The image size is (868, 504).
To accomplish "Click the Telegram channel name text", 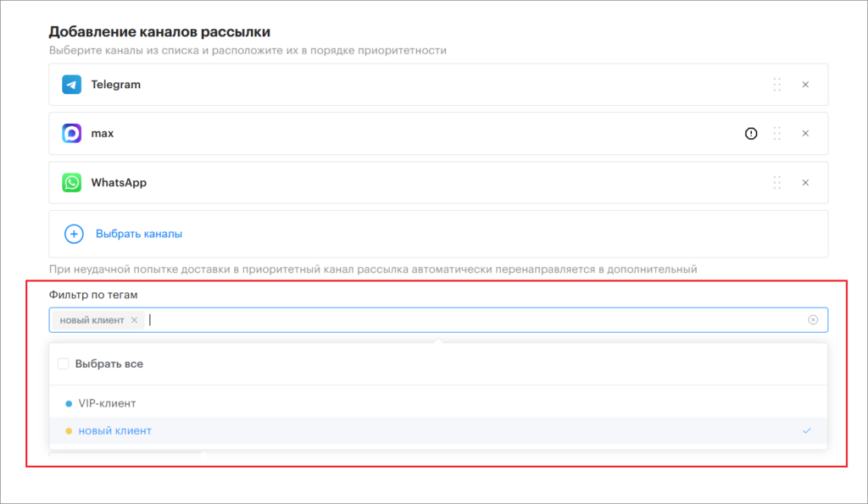I will [115, 85].
